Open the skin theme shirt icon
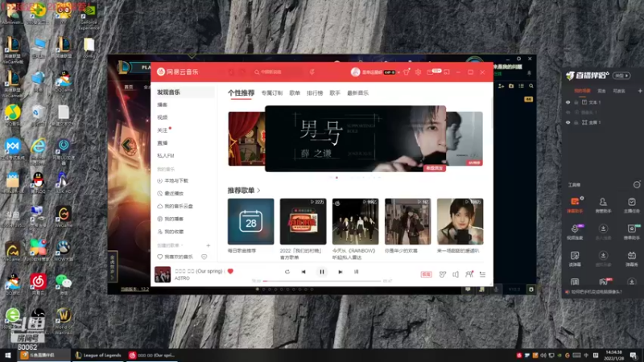 click(x=407, y=72)
